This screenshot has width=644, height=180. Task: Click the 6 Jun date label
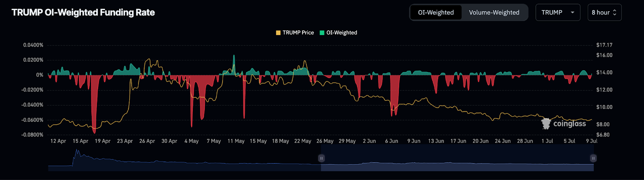point(391,141)
